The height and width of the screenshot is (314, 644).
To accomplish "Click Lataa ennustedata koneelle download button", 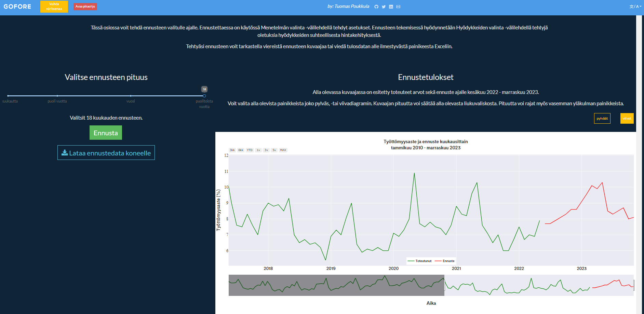I will 106,153.
